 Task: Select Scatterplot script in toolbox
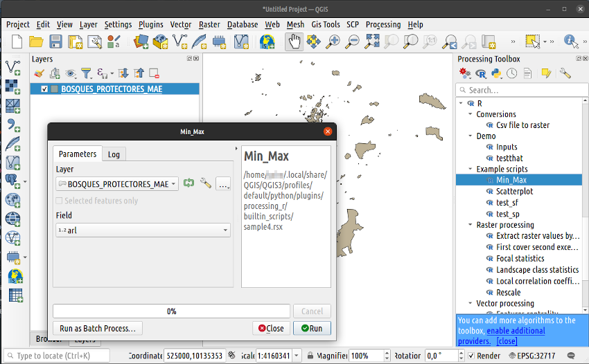point(514,191)
